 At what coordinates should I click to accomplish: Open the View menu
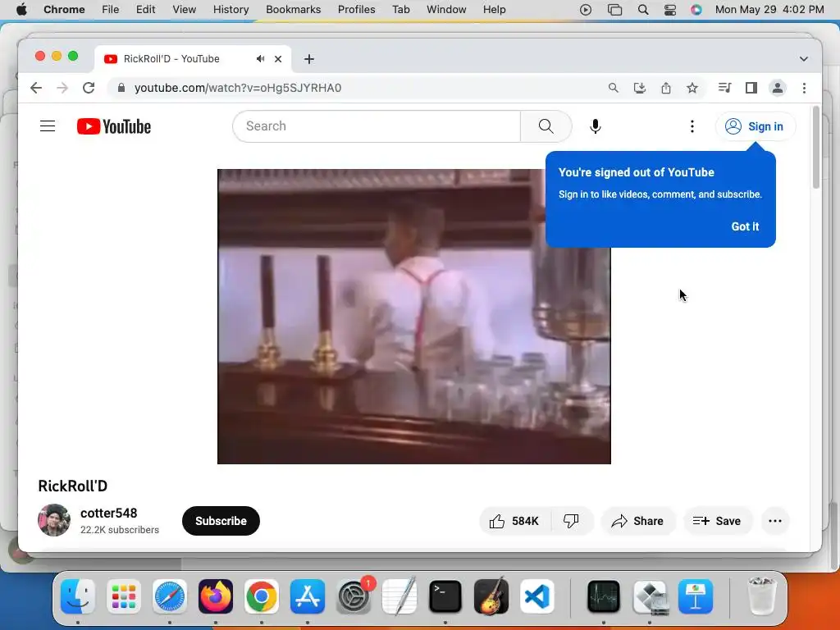(x=185, y=10)
